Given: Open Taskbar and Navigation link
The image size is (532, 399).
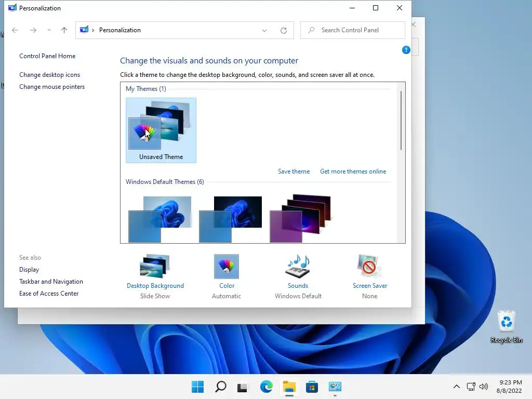Looking at the screenshot, I should (x=51, y=281).
